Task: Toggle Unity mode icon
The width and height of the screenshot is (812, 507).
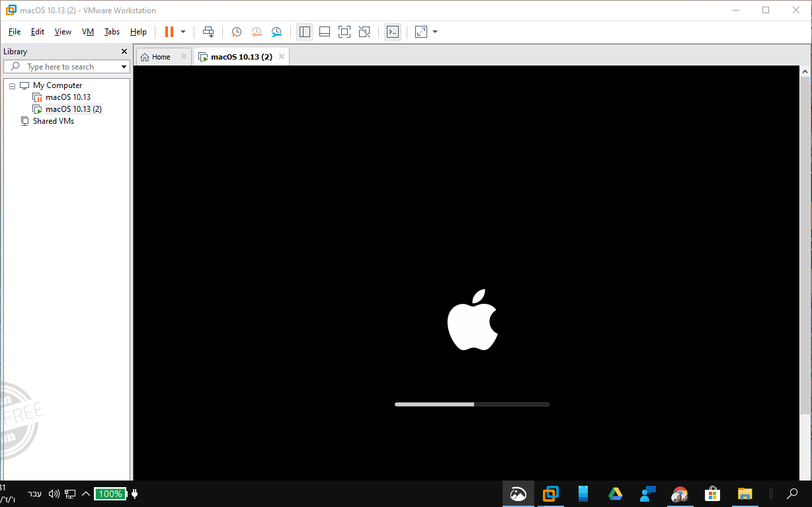Action: tap(364, 32)
